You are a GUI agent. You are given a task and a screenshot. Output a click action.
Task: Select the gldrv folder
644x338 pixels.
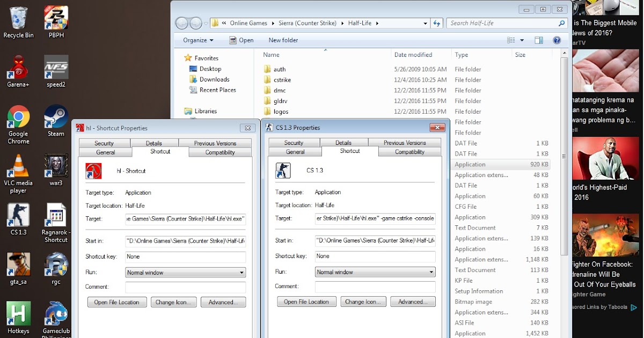pyautogui.click(x=276, y=101)
